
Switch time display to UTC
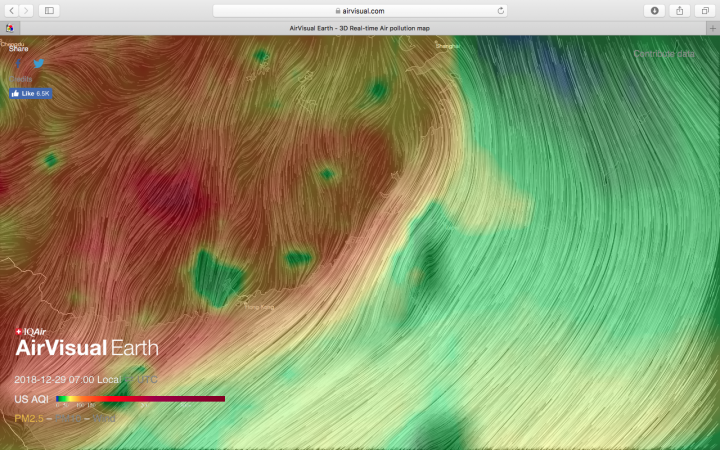pos(147,380)
